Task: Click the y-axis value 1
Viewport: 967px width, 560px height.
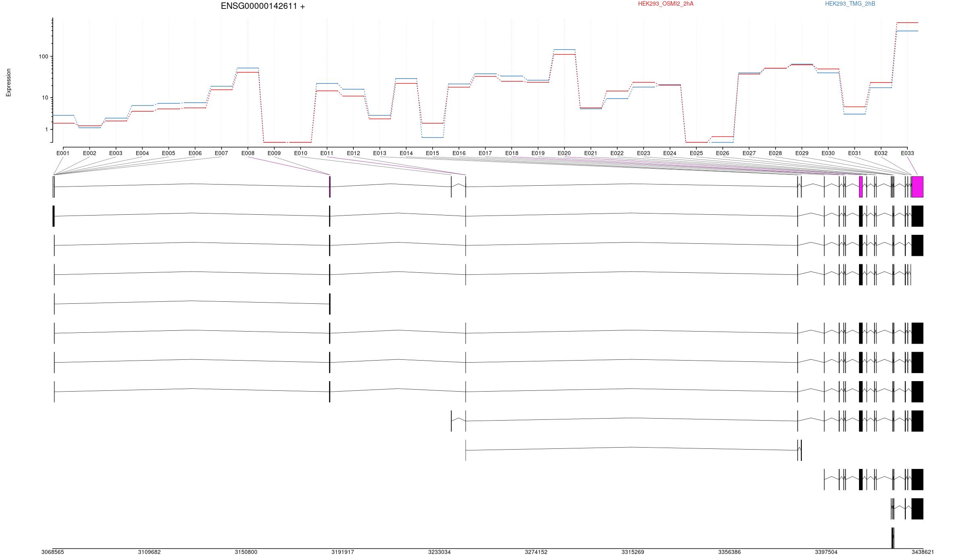Action: tap(46, 129)
